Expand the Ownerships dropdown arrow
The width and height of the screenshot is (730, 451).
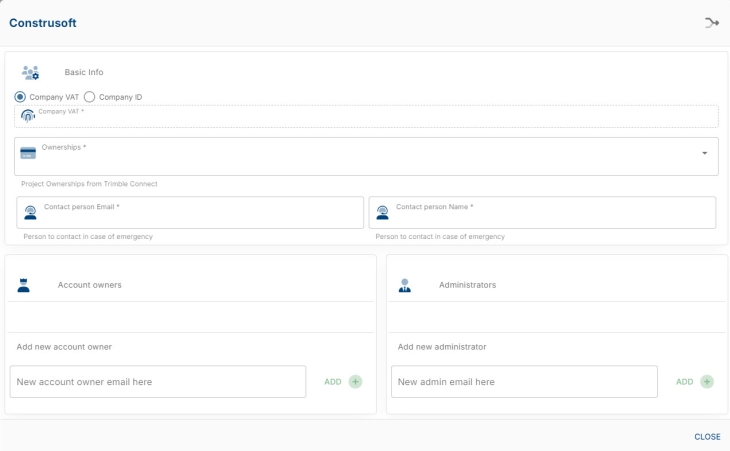[704, 153]
